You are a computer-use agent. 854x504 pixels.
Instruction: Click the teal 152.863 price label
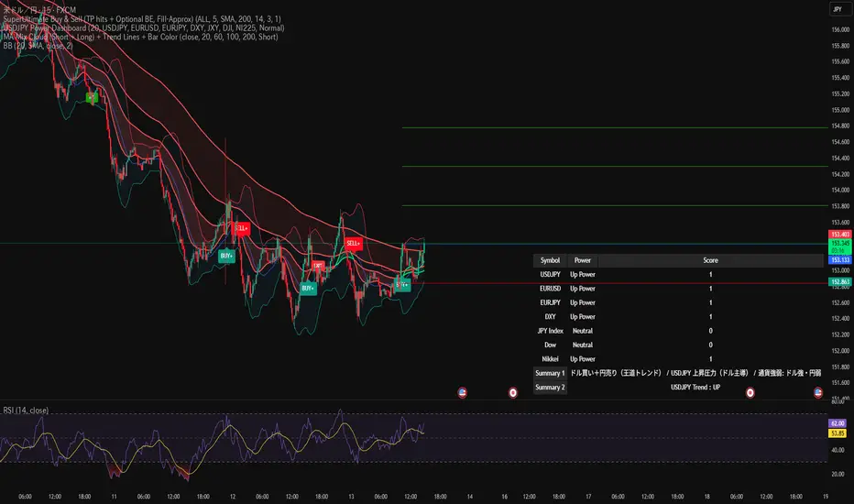pos(840,282)
